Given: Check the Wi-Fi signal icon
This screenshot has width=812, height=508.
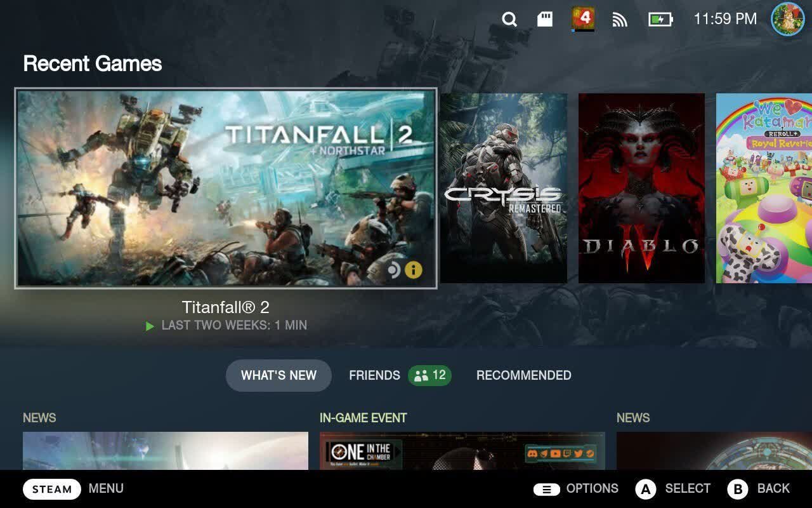Looking at the screenshot, I should coord(619,19).
